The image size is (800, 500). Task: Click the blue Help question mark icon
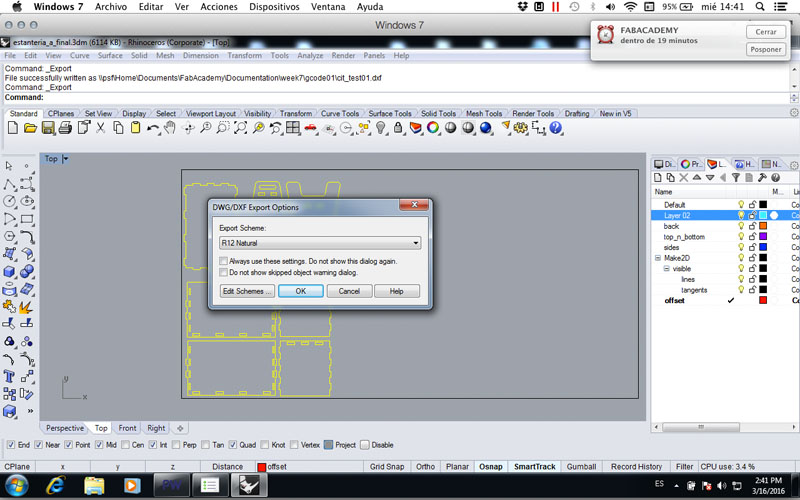click(x=556, y=128)
